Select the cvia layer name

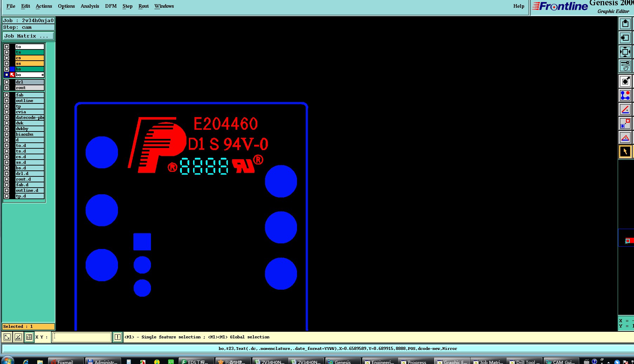tap(30, 112)
